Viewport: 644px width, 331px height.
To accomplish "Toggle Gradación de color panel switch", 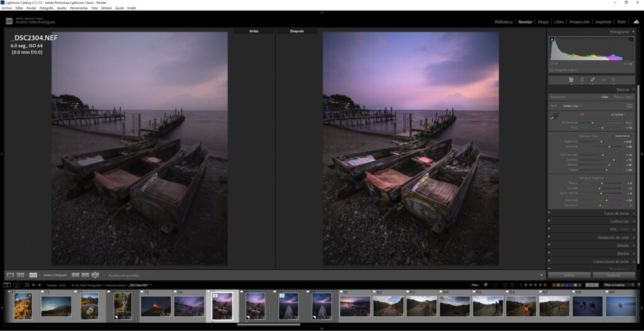I will click(549, 237).
